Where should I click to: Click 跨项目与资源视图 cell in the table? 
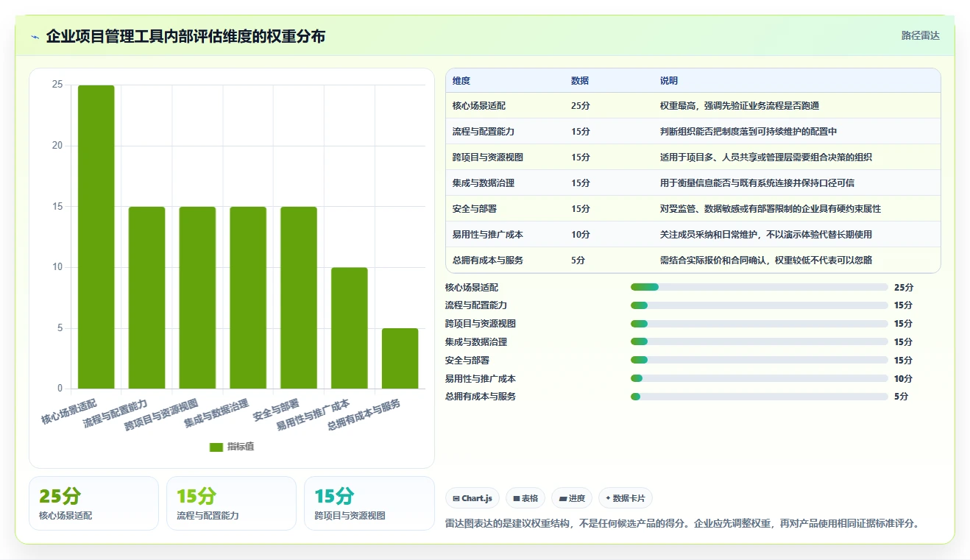pyautogui.click(x=488, y=157)
